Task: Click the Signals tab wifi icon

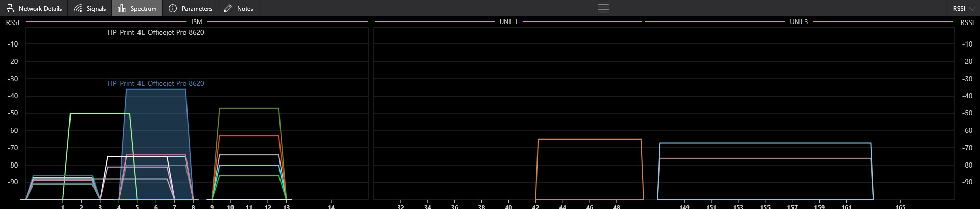Action: 78,8
